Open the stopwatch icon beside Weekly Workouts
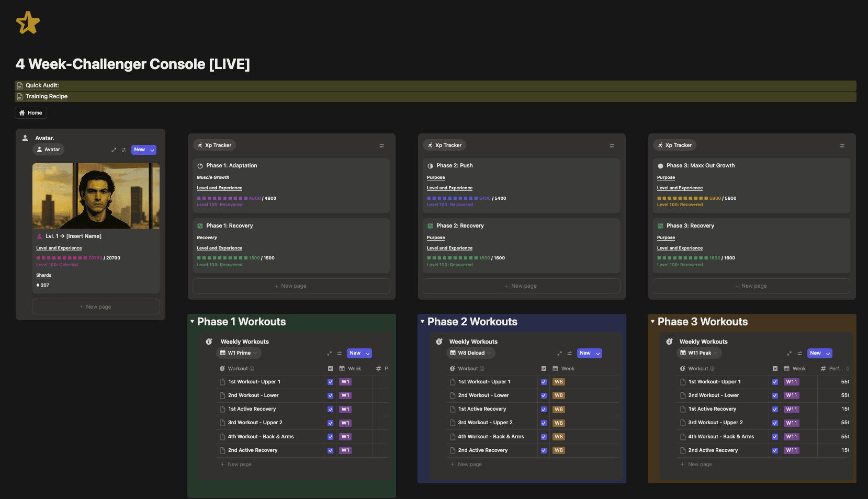The image size is (868, 499). 209,341
